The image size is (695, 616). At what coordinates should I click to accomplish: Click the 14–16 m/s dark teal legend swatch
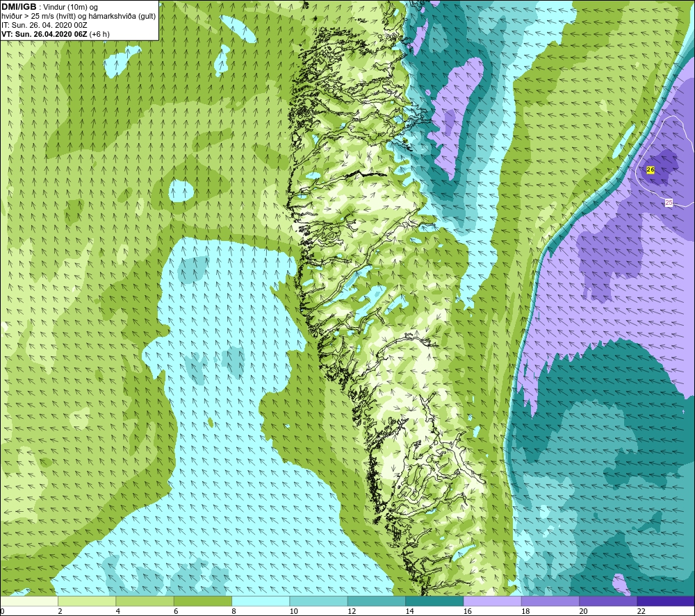434,601
